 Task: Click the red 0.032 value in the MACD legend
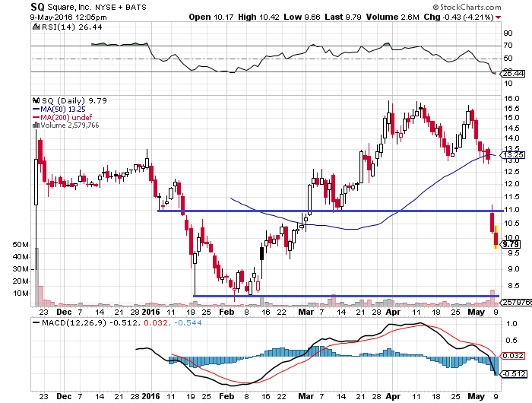156,323
